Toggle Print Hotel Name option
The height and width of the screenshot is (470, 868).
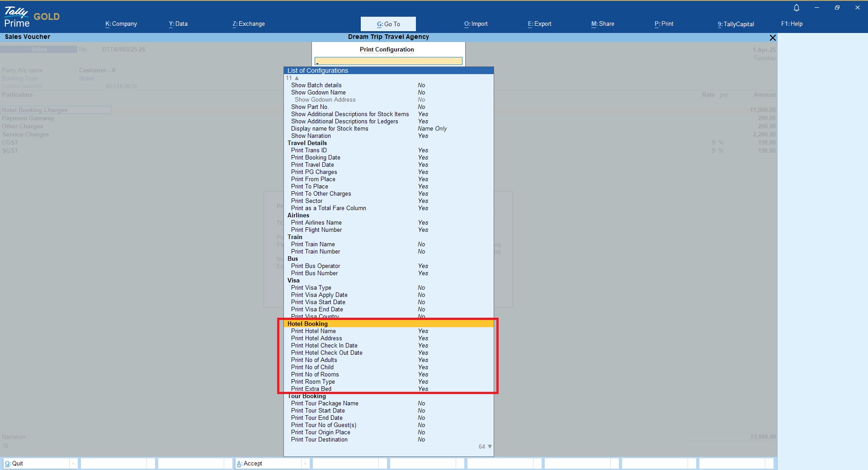[x=313, y=331]
